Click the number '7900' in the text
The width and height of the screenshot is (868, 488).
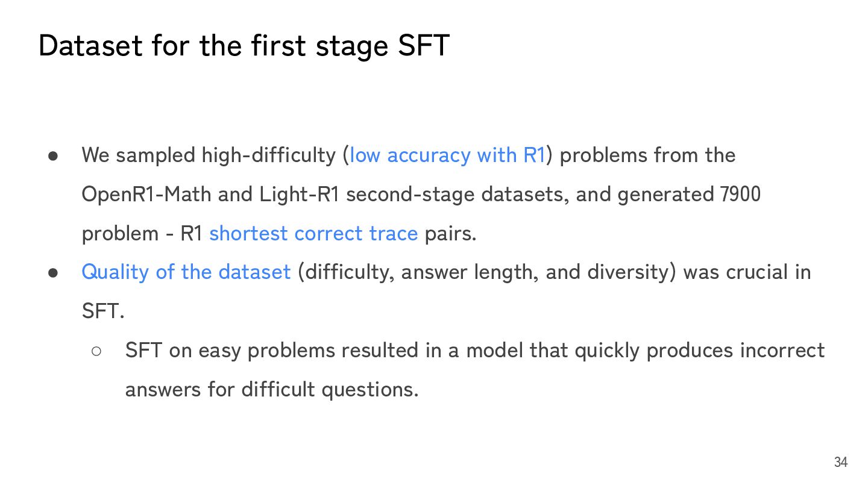(x=740, y=195)
